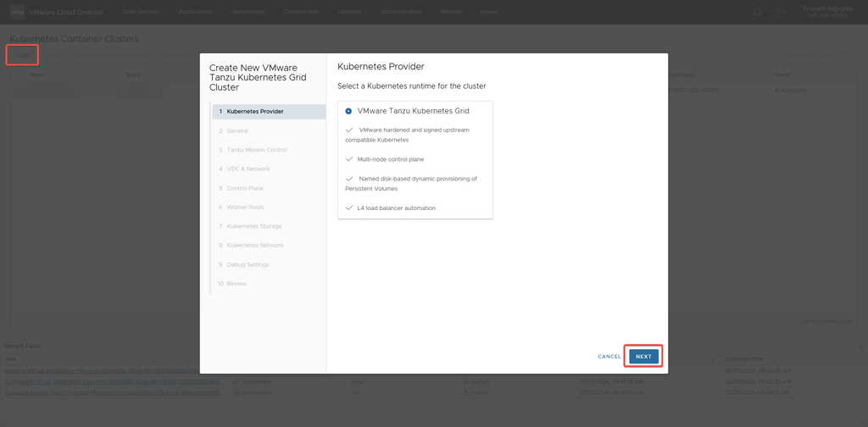
Task: Collapse the Recent Tasks panel
Action: click(x=20, y=346)
